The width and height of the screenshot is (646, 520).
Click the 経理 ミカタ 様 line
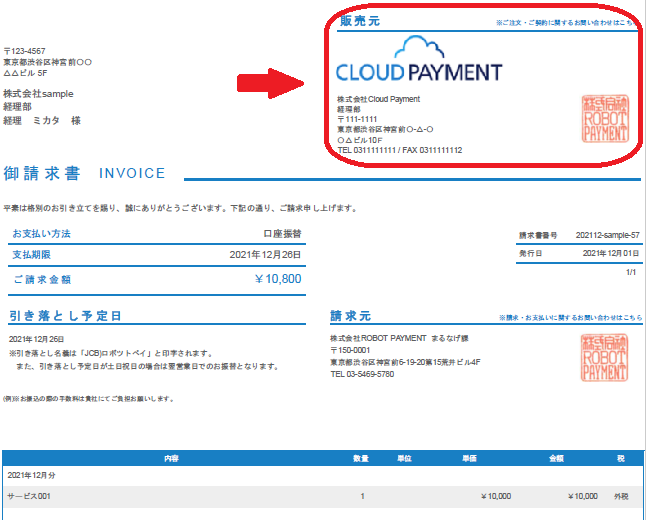(x=42, y=120)
